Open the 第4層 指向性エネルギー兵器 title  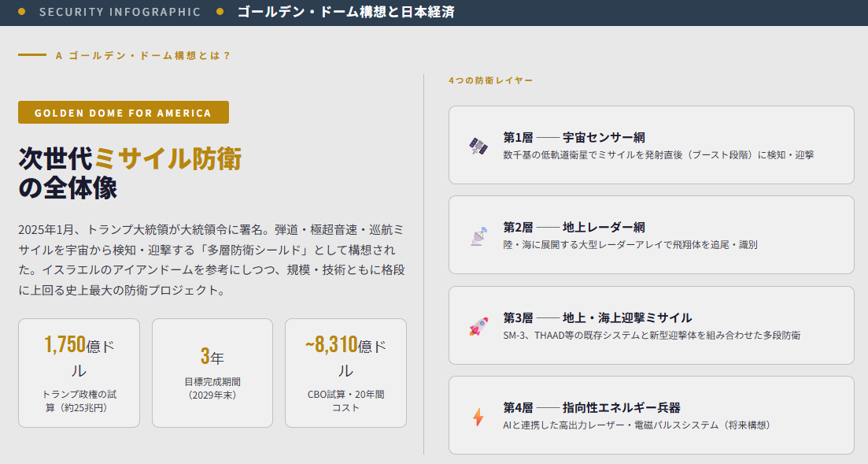point(592,407)
